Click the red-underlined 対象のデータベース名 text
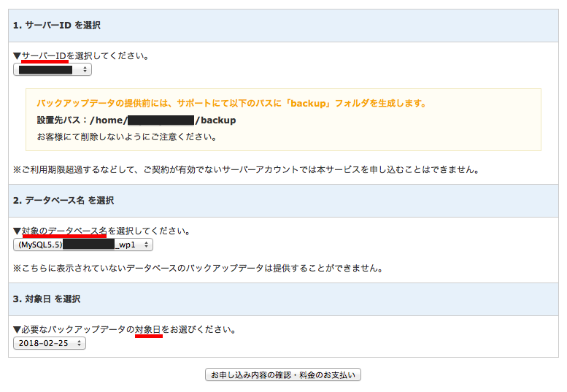The image size is (567, 392). click(x=64, y=231)
